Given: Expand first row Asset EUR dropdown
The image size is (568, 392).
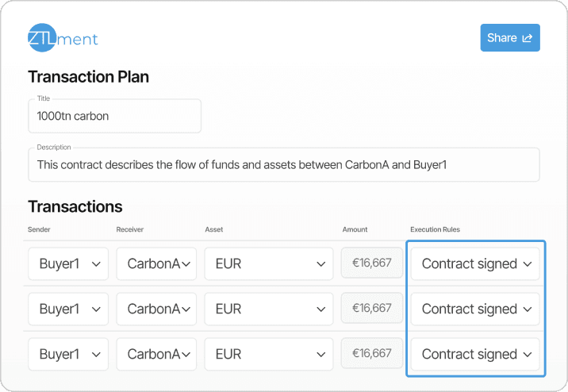Looking at the screenshot, I should pyautogui.click(x=268, y=264).
